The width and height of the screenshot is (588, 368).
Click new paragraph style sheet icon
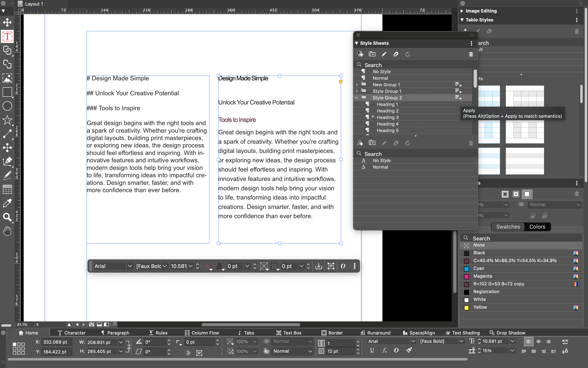tap(360, 54)
